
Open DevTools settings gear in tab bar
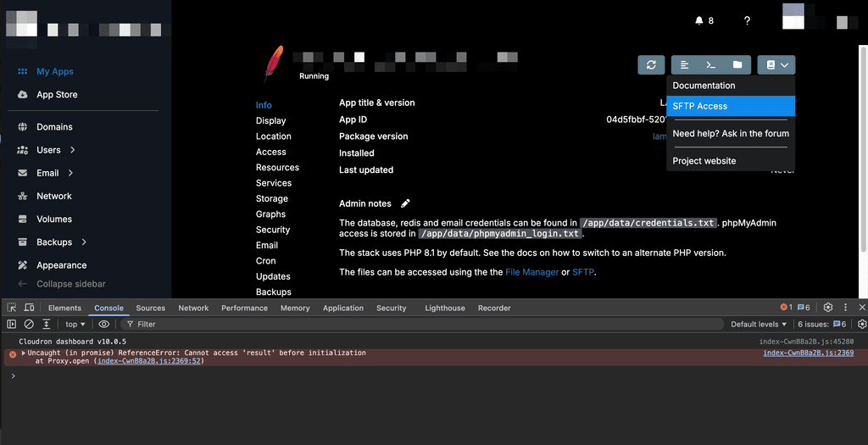click(x=828, y=307)
